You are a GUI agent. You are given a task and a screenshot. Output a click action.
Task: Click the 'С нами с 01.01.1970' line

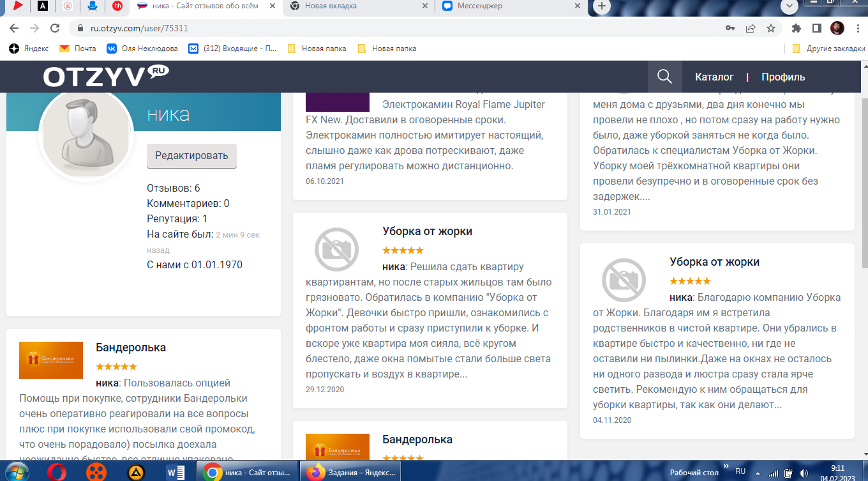click(x=195, y=264)
